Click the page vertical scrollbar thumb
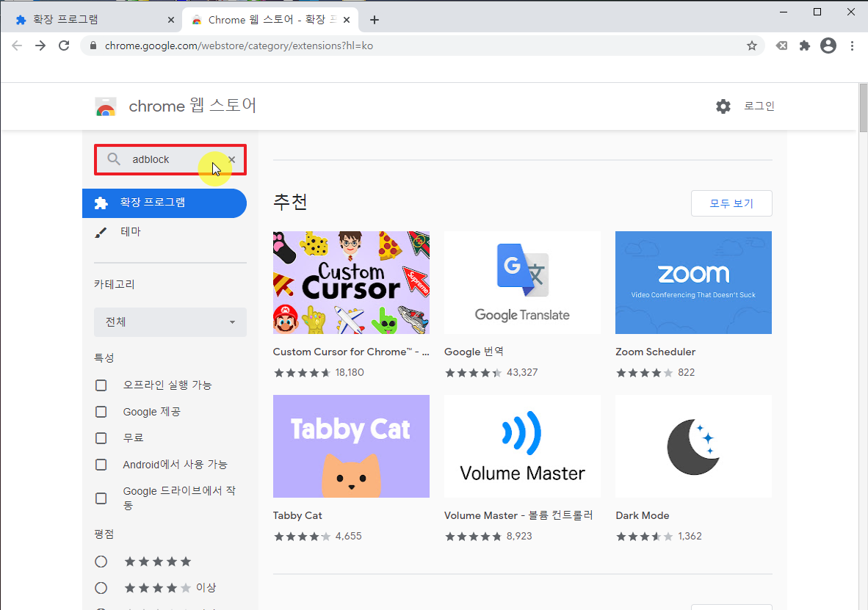Viewport: 868px width, 610px height. click(863, 108)
